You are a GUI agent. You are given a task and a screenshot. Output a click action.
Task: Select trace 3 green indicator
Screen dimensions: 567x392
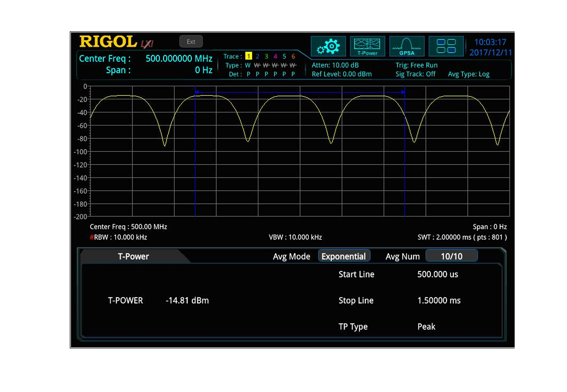266,56
